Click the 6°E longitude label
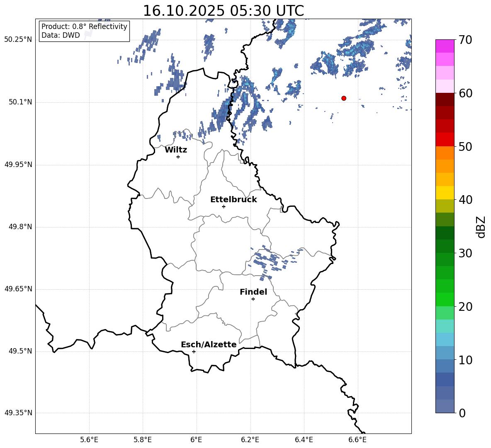Image resolution: width=491 pixels, height=448 pixels. coord(196,440)
